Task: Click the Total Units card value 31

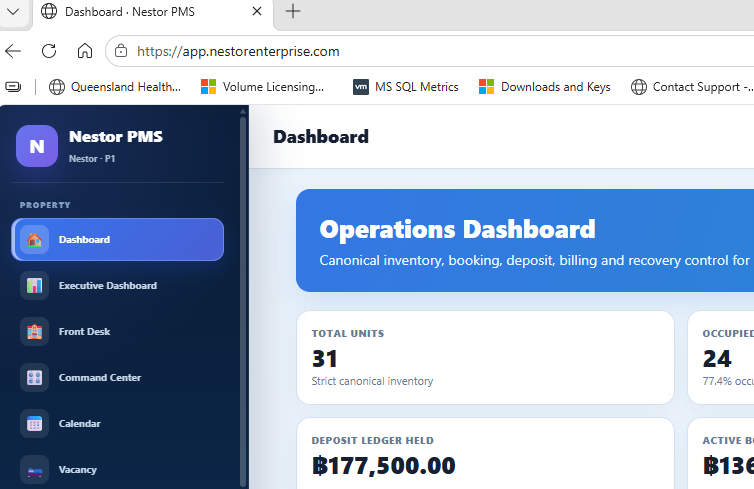Action: click(325, 359)
